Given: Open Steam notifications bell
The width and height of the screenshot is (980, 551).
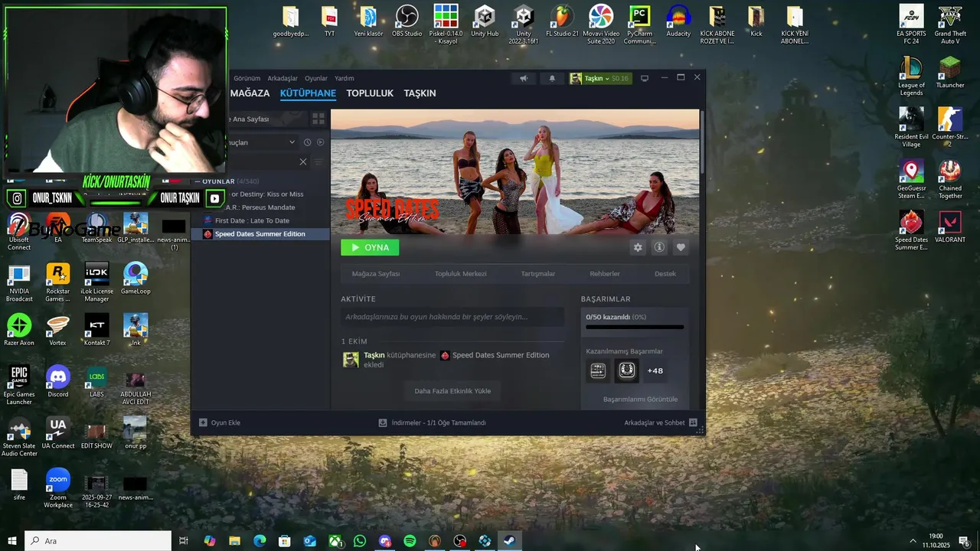Looking at the screenshot, I should pyautogui.click(x=552, y=78).
